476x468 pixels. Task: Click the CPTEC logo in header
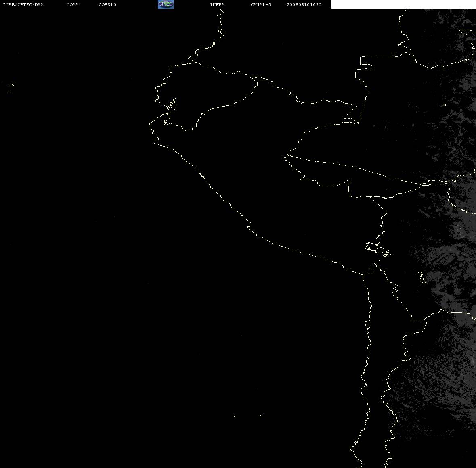click(166, 4)
